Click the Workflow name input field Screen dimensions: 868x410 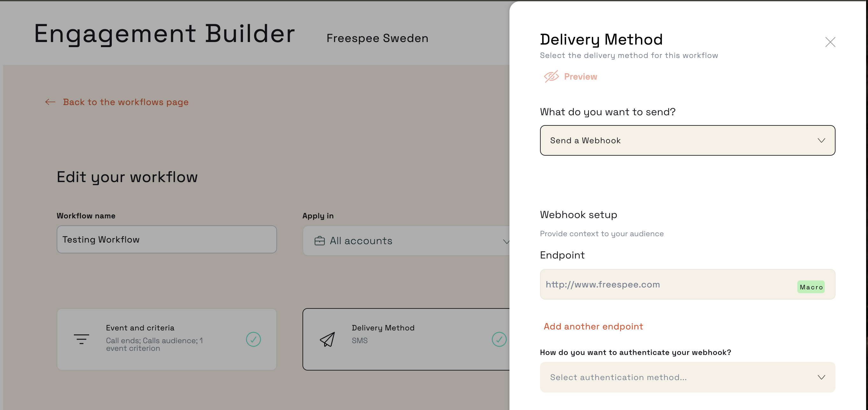(167, 239)
